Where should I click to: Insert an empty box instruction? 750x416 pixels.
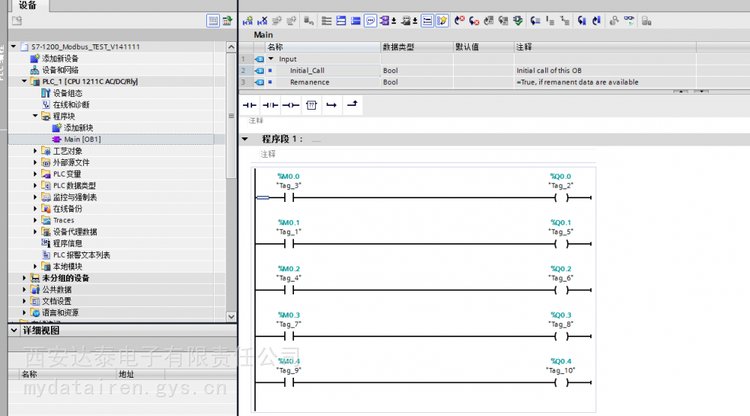[311, 103]
